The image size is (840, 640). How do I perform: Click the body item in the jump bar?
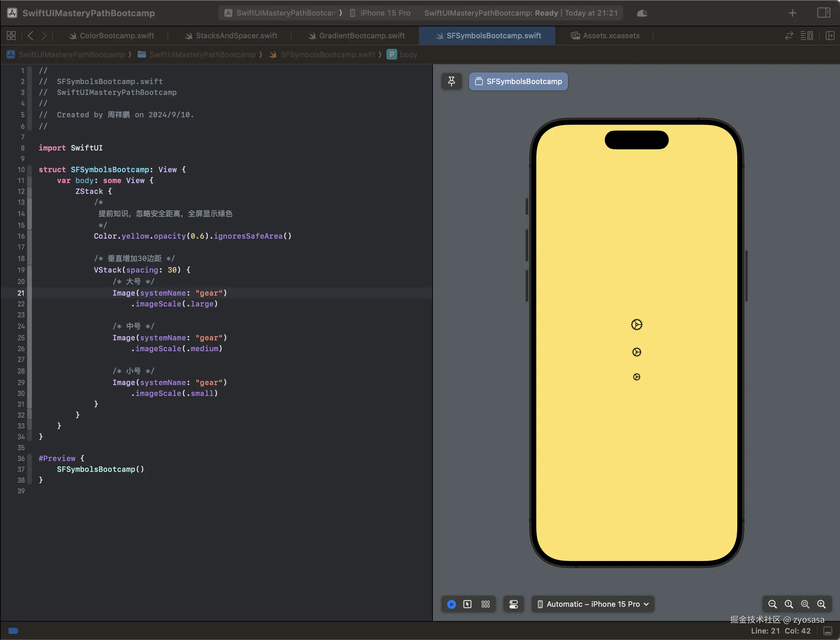(x=408, y=55)
